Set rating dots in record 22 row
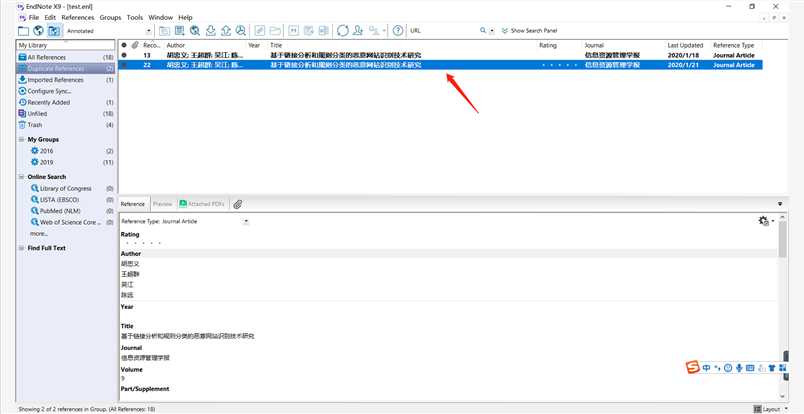The width and height of the screenshot is (804, 414). point(559,65)
